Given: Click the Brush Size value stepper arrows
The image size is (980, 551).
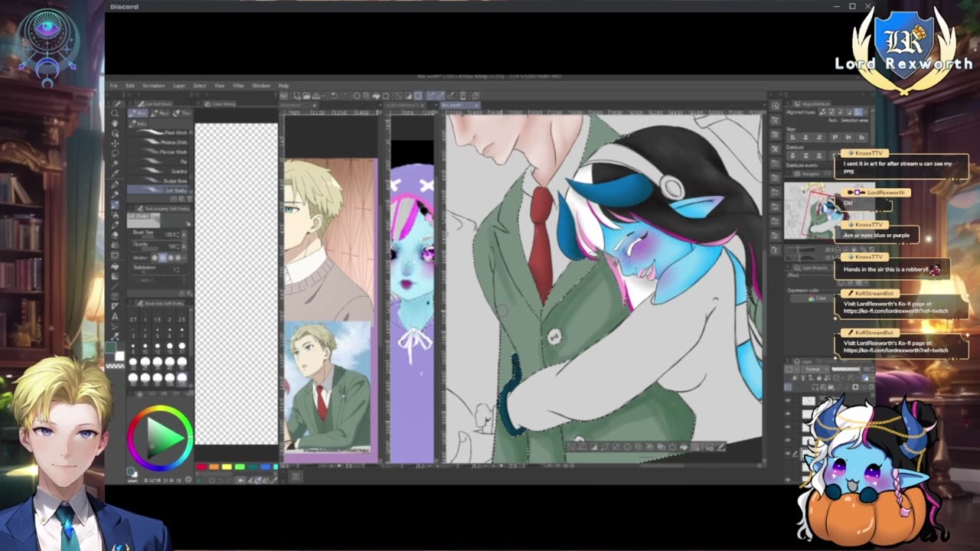Looking at the screenshot, I should [178, 234].
